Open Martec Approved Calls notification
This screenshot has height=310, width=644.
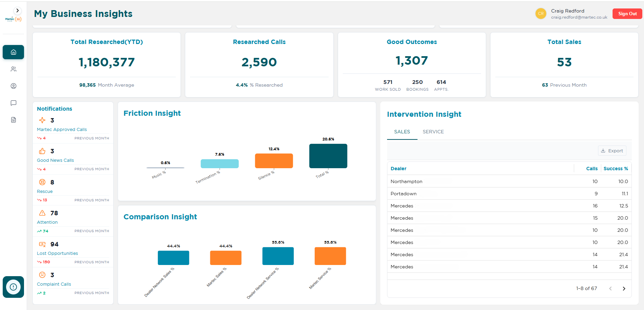click(62, 129)
